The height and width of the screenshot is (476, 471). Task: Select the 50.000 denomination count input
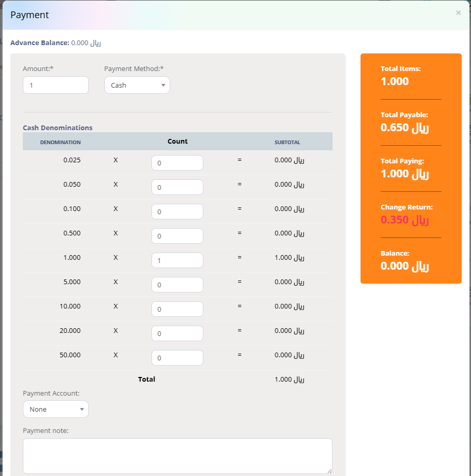[177, 357]
